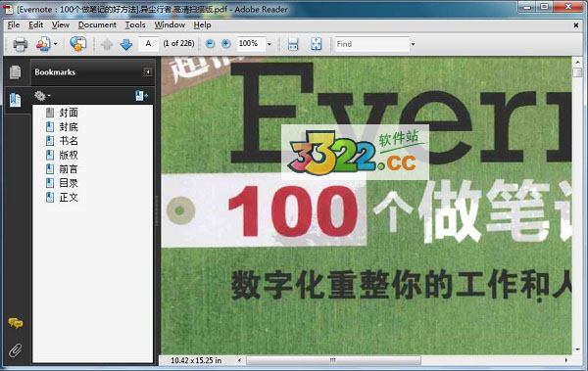Click the share globe icon in toolbar

[x=78, y=44]
